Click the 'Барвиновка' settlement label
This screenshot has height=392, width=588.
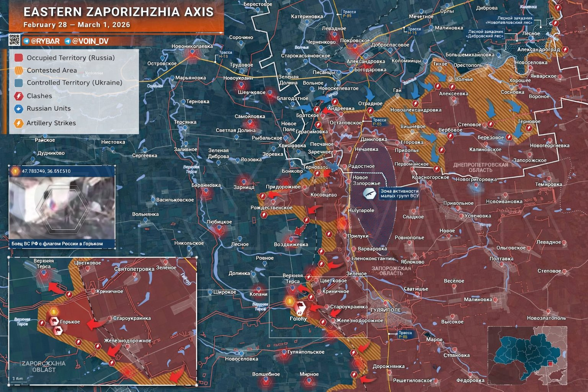(x=206, y=185)
